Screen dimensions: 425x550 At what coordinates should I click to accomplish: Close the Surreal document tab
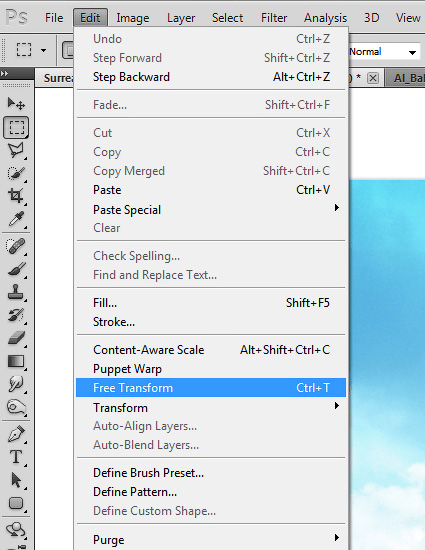(x=373, y=78)
